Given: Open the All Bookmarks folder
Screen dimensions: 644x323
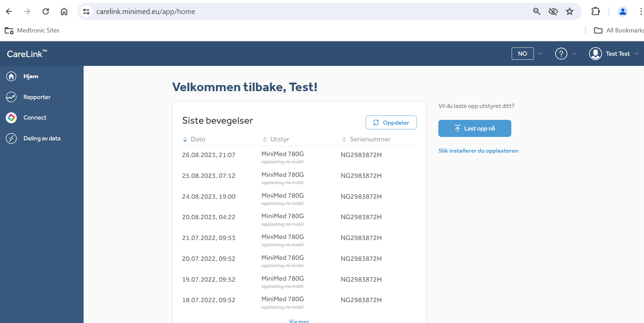Looking at the screenshot, I should point(619,30).
